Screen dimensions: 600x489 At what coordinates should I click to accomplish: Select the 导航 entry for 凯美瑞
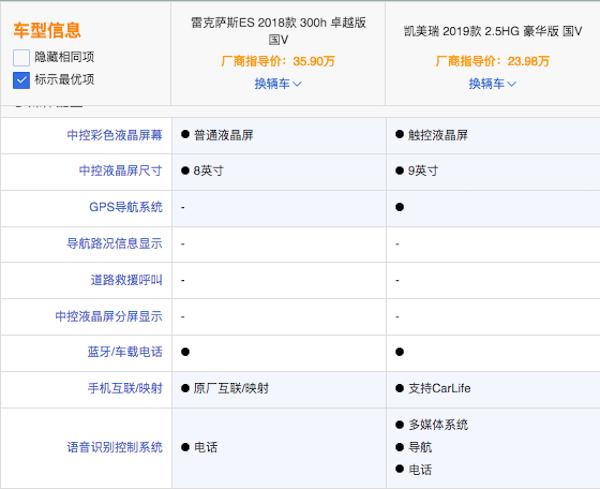click(x=413, y=447)
